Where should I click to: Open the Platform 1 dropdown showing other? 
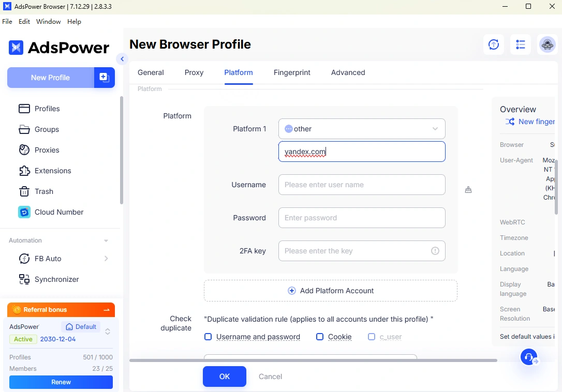[361, 129]
